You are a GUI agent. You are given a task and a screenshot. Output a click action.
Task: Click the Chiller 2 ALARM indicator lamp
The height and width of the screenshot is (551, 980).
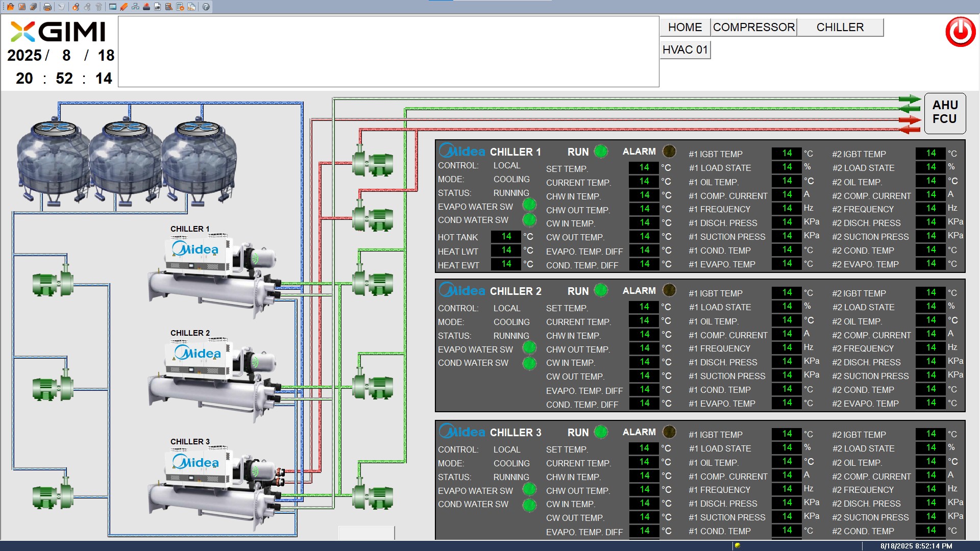pyautogui.click(x=669, y=291)
